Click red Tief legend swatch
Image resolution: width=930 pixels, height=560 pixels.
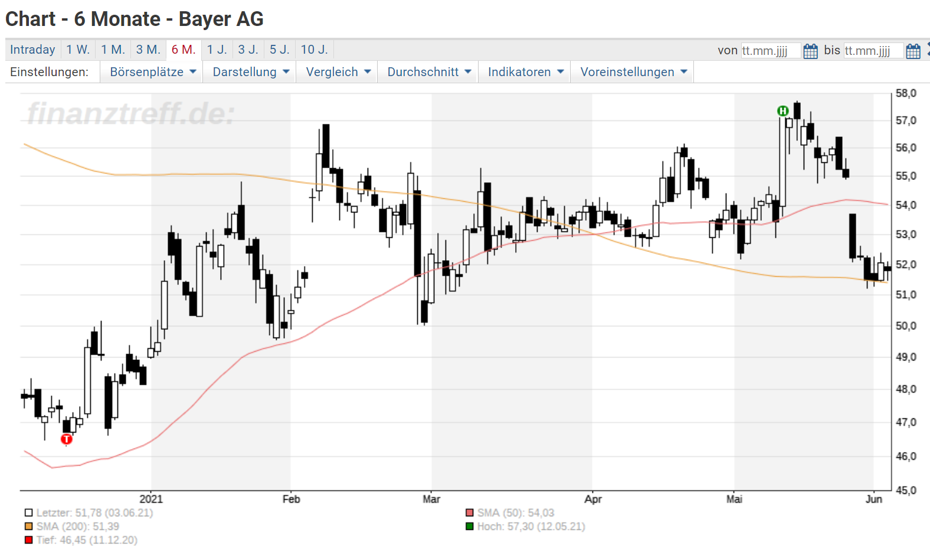coord(28,540)
